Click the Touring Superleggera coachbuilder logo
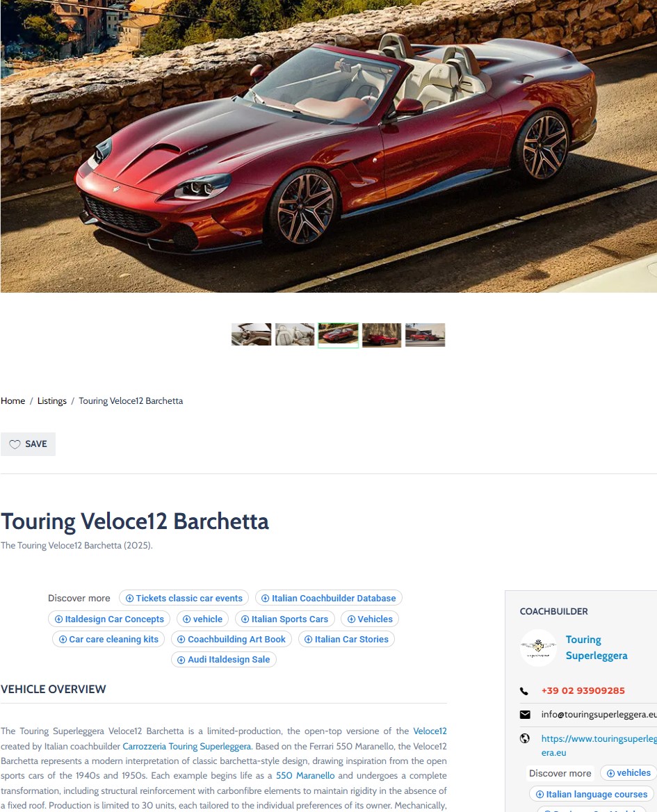 tap(538, 647)
